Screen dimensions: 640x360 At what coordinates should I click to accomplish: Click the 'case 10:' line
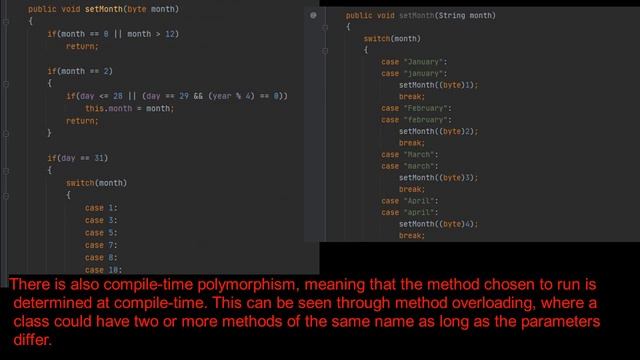(104, 270)
